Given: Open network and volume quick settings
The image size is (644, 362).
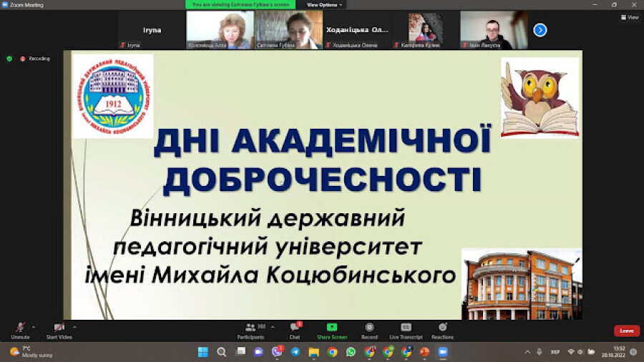Looking at the screenshot, I should pyautogui.click(x=581, y=352).
